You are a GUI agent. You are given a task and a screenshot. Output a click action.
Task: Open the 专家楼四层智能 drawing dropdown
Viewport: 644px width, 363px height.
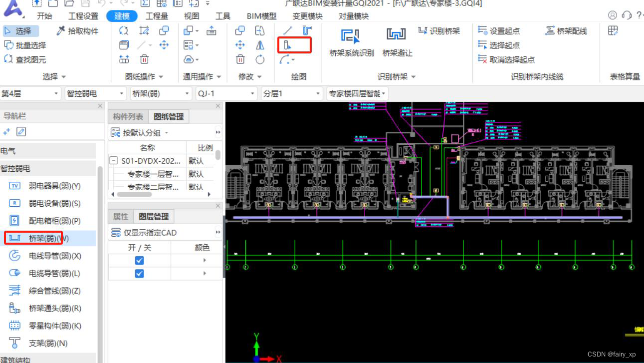[357, 93]
